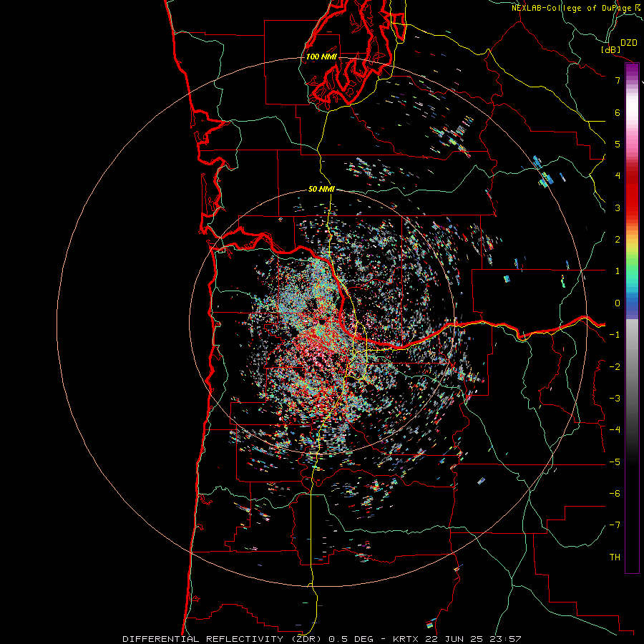Viewport: 644px width, 644px height.
Task: Click the -6 dB color scale label
Action: (615, 494)
